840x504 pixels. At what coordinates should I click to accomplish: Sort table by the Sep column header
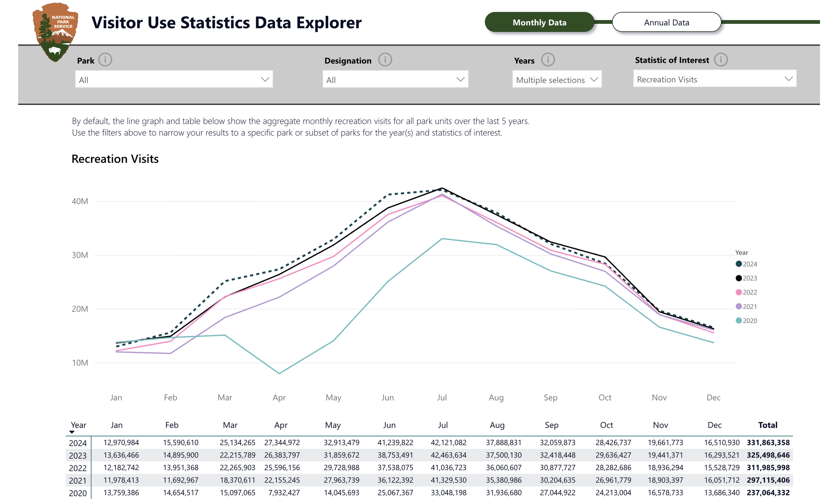click(x=551, y=425)
